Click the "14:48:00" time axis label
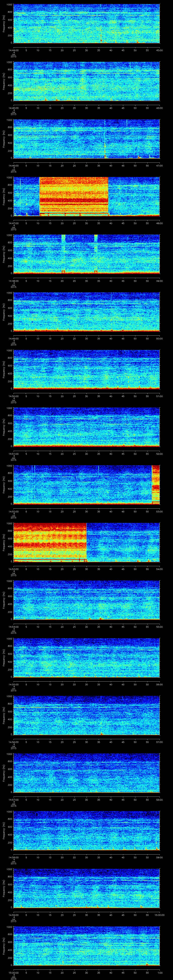 [x=13, y=281]
